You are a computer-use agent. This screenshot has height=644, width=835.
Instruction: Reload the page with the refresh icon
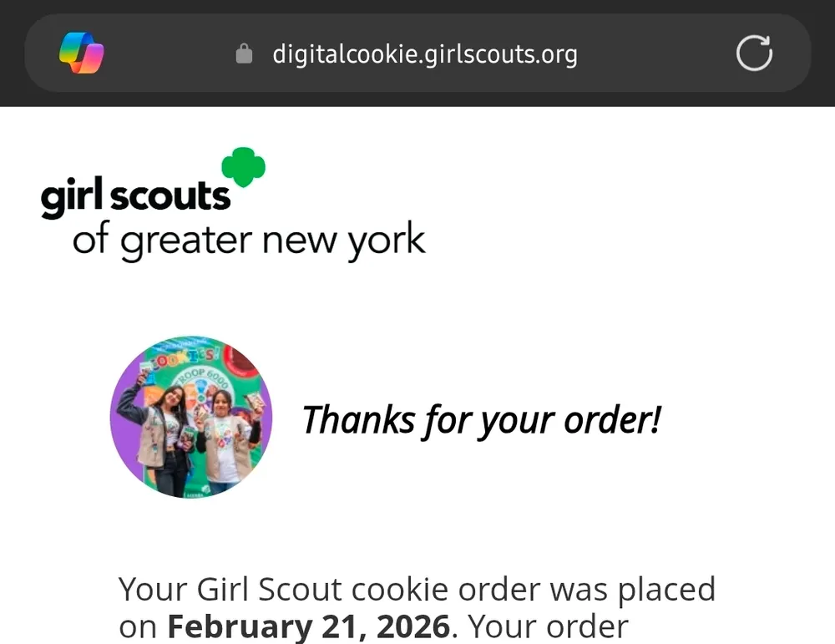point(754,53)
